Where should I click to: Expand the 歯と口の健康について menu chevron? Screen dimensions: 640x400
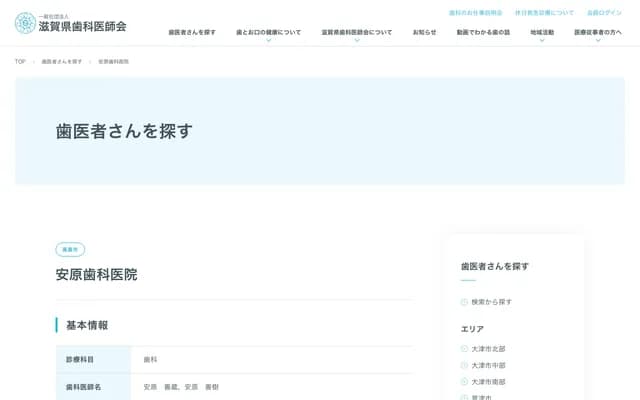coord(268,41)
